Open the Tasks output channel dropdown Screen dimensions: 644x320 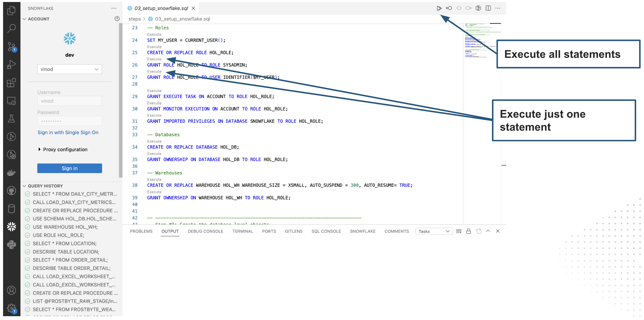tap(434, 231)
